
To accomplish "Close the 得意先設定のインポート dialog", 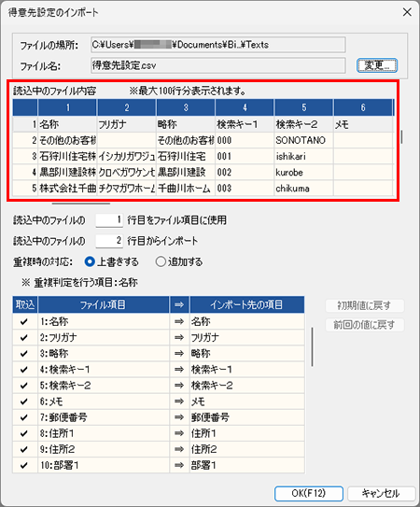I will [407, 12].
